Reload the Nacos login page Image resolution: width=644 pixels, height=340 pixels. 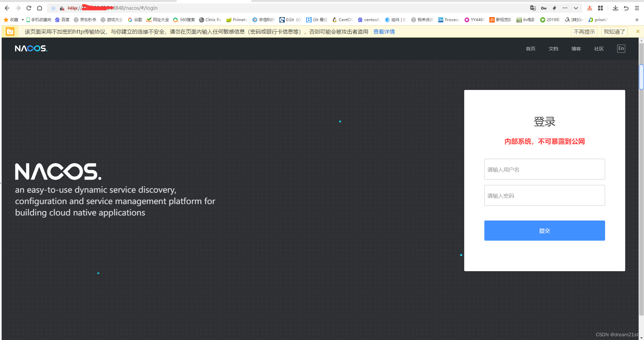coord(29,8)
